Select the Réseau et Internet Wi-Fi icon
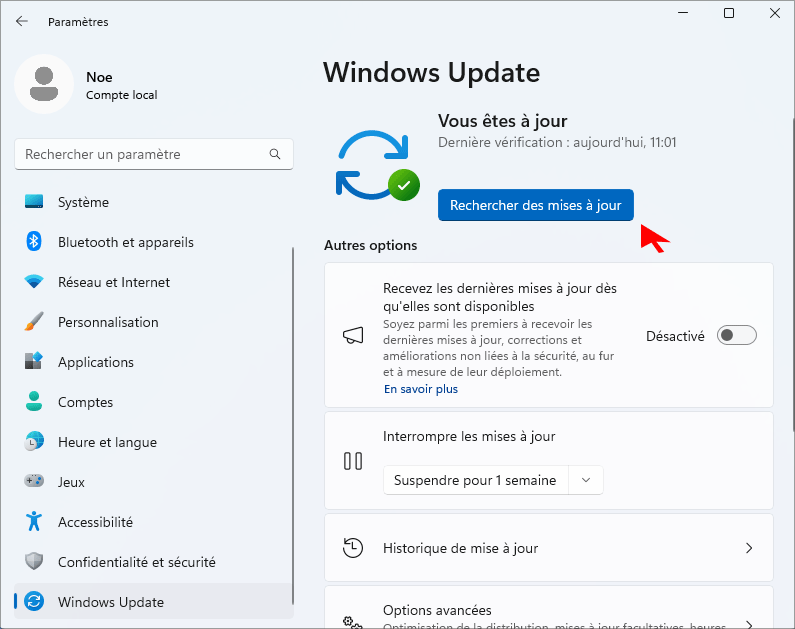795x629 pixels. [34, 282]
